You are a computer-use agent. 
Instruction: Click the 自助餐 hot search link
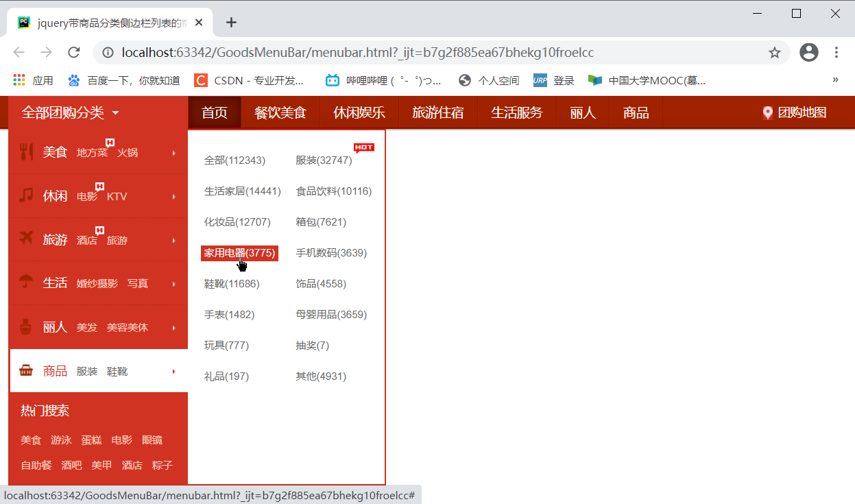36,466
